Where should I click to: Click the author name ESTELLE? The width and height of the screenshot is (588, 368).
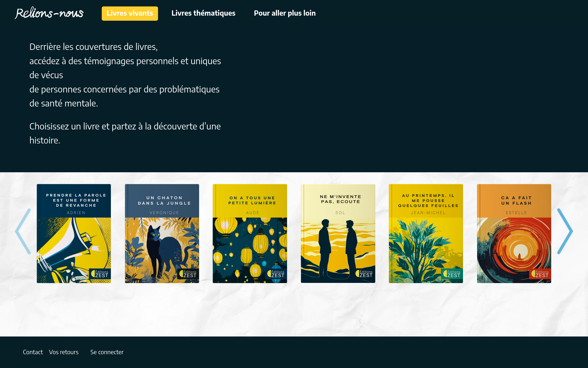pyautogui.click(x=516, y=213)
